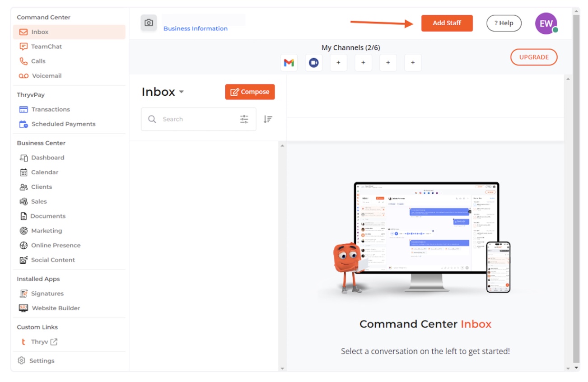This screenshot has height=382, width=588.
Task: Click the Sales coins icon
Action: point(24,201)
